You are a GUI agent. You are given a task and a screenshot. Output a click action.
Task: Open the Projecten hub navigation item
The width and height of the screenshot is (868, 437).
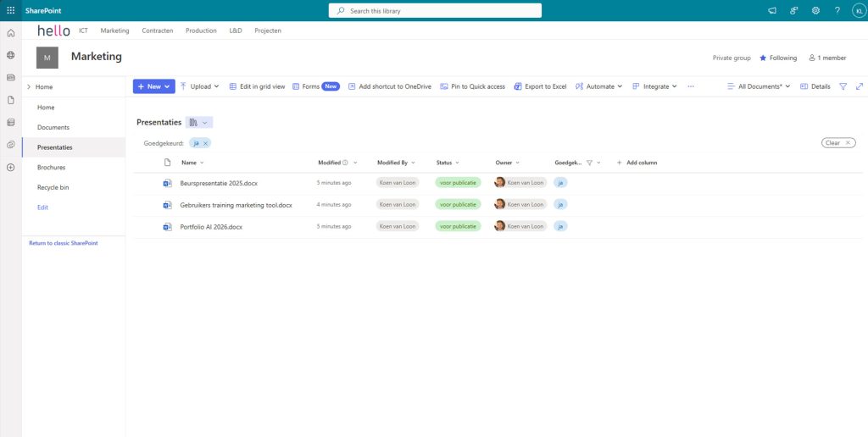pyautogui.click(x=268, y=31)
